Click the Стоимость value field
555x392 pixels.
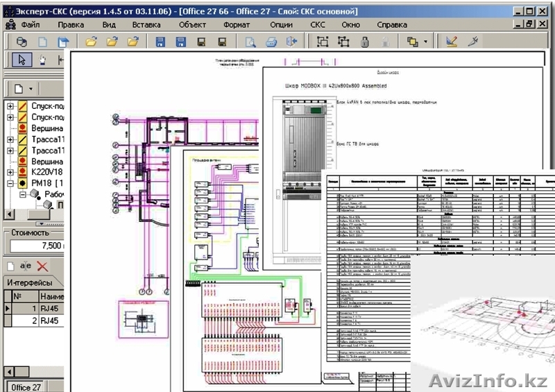point(35,246)
